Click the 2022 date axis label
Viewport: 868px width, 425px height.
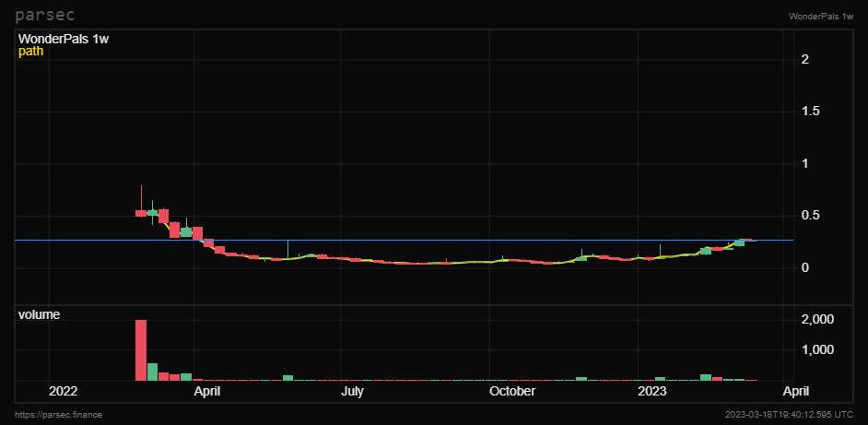click(63, 392)
